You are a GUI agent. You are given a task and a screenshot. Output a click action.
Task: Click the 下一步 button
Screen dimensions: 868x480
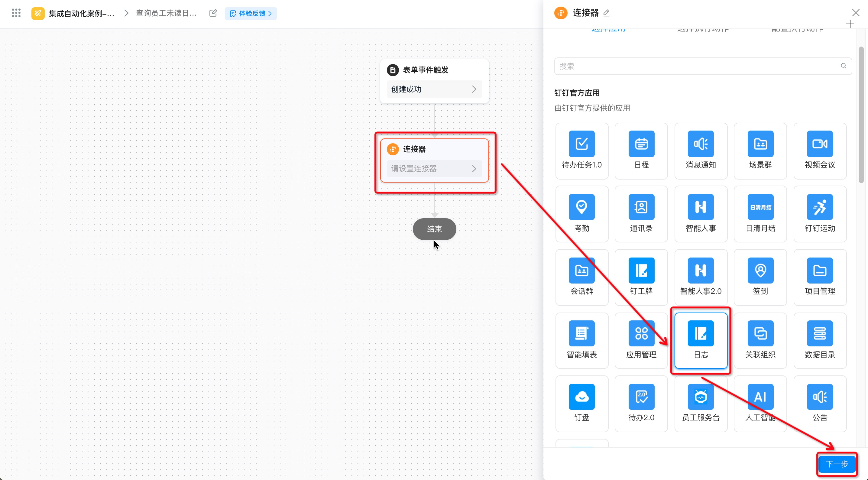point(837,464)
